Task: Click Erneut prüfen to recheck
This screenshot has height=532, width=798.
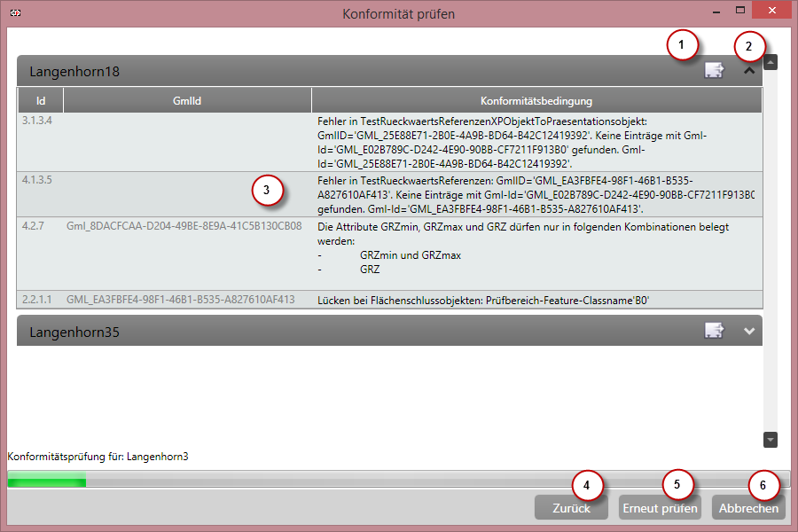Action: [x=659, y=508]
